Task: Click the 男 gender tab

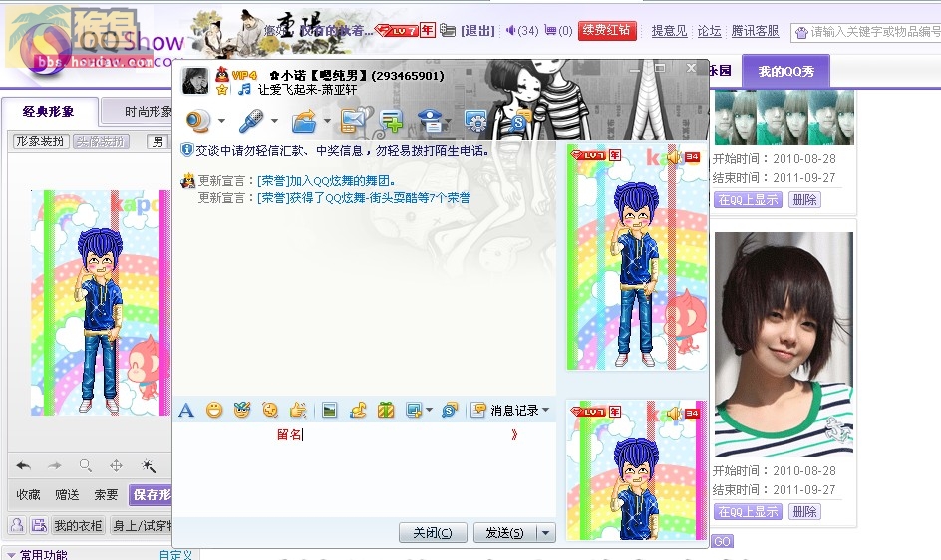Action: pyautogui.click(x=157, y=141)
